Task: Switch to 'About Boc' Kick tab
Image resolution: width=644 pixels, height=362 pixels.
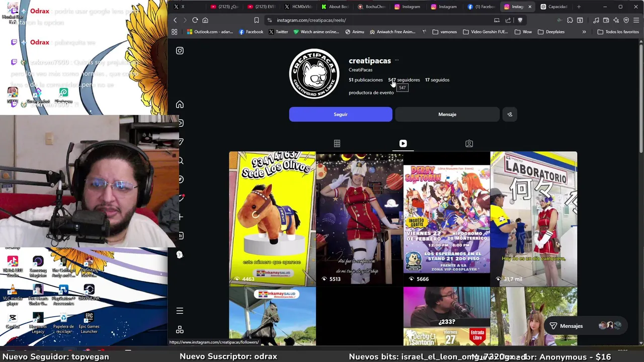Action: (x=335, y=7)
